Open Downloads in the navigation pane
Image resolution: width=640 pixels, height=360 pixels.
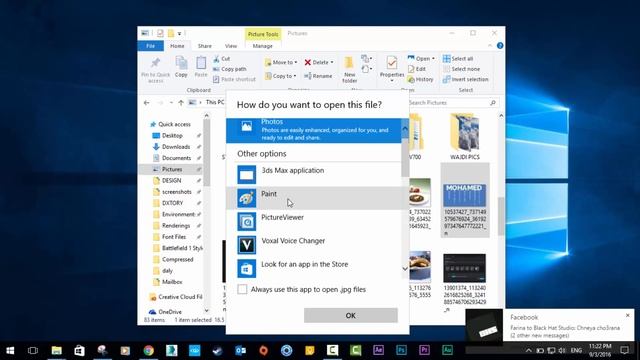click(x=176, y=147)
